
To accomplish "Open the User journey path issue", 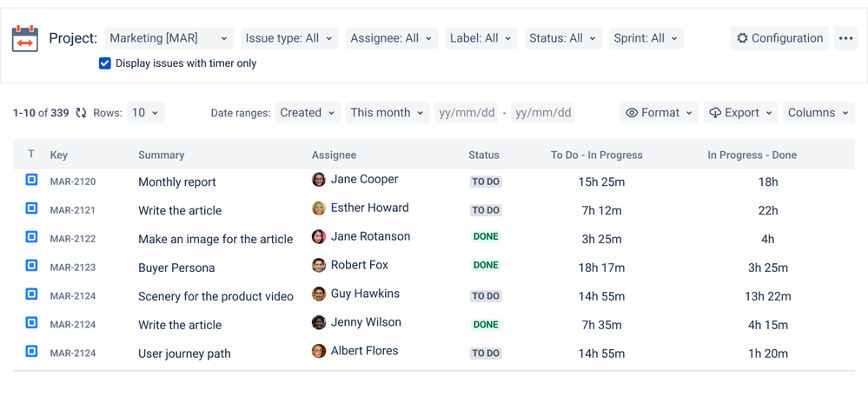I will coord(184,353).
